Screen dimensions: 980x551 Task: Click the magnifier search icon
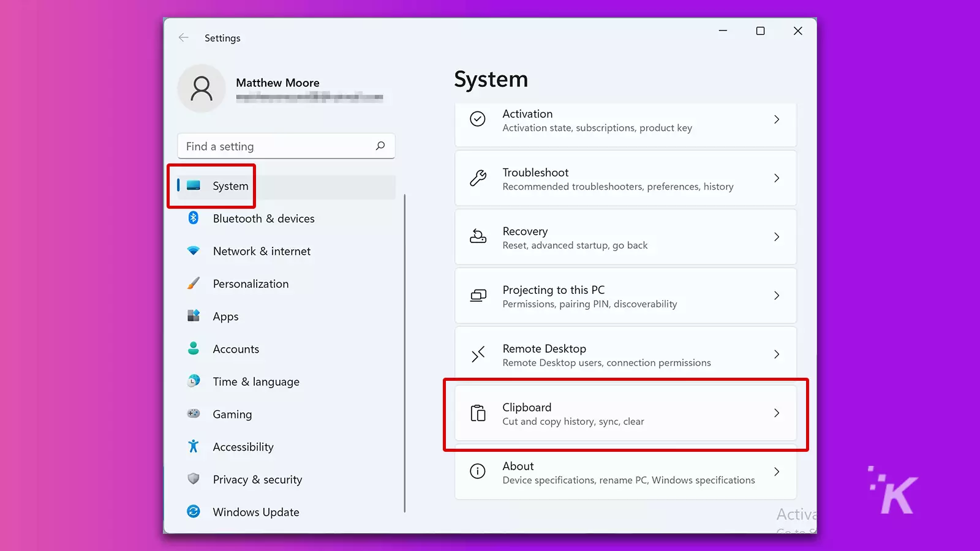click(x=380, y=146)
